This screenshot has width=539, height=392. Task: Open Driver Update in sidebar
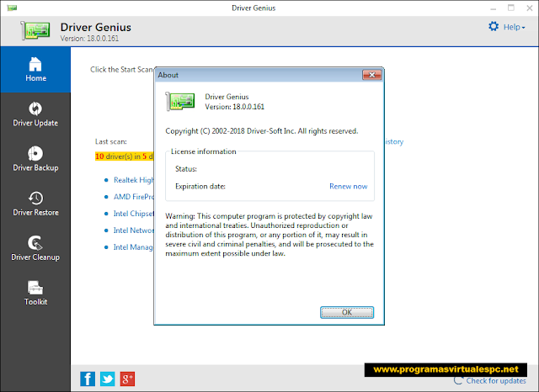click(35, 114)
